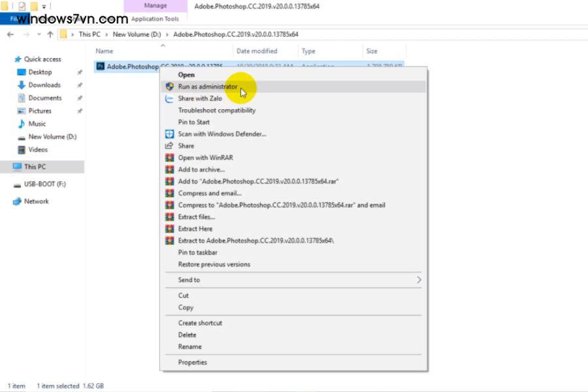
Task: Select the Pictures folder in Quick access
Action: pyautogui.click(x=39, y=111)
